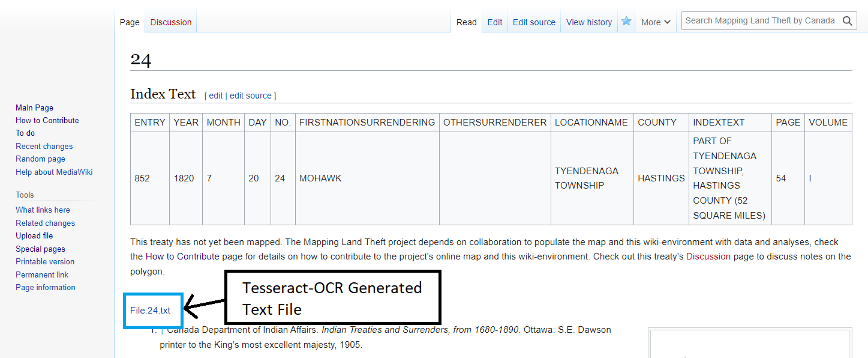Click the month value 7

click(x=209, y=178)
